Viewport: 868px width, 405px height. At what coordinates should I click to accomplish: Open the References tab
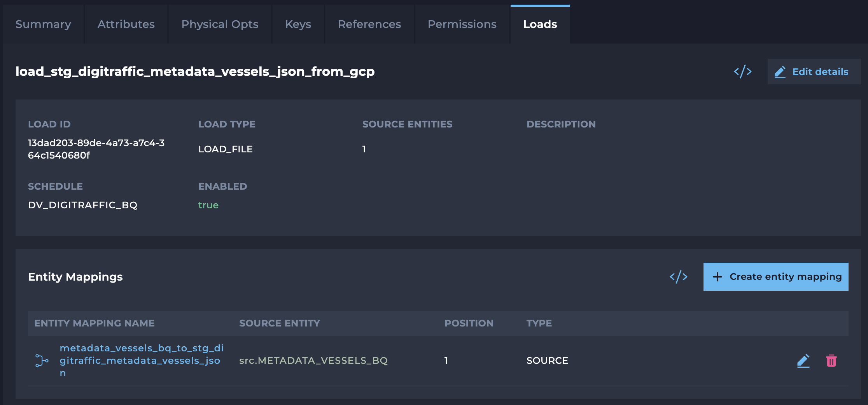[369, 24]
